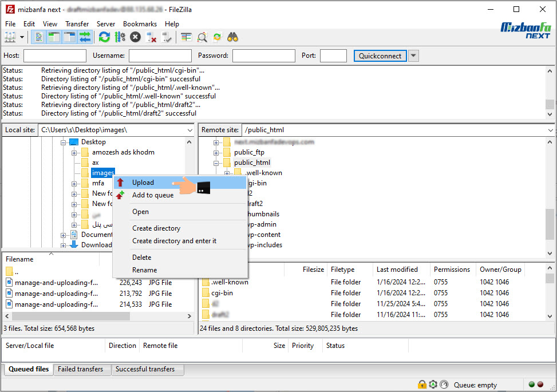Refresh the file and folder lists

[x=104, y=37]
